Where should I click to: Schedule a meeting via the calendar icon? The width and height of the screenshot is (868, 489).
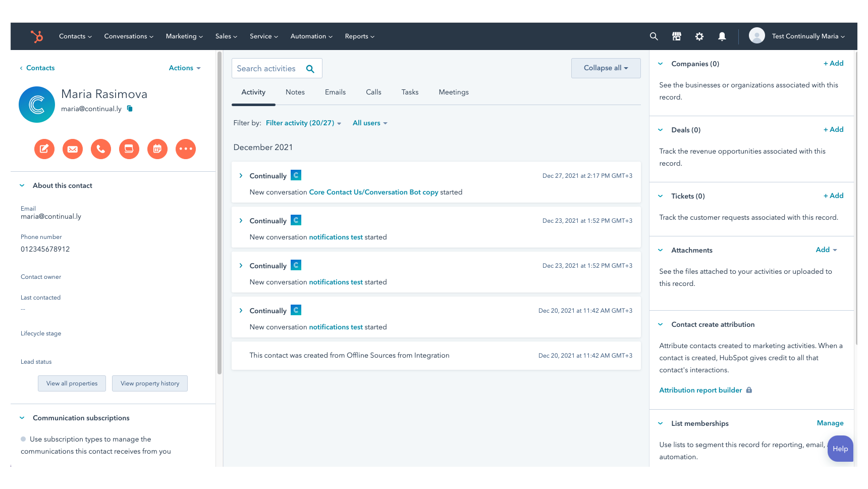157,149
